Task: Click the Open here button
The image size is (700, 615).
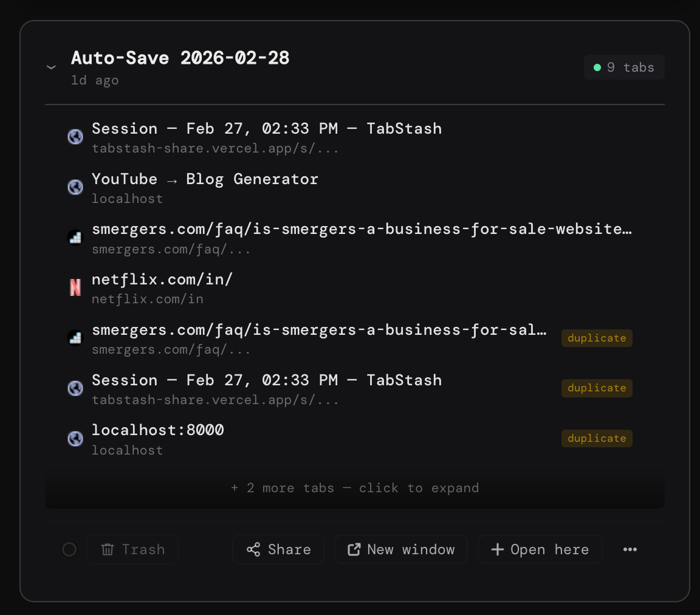Action: [540, 549]
